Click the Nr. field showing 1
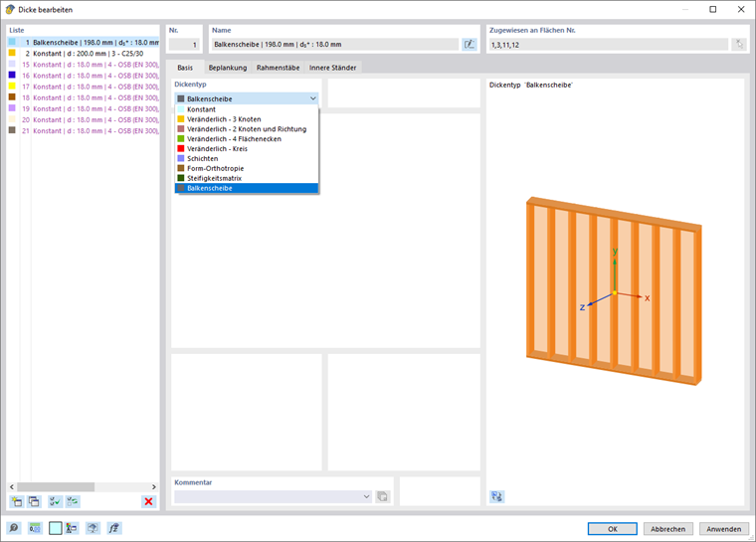 tap(184, 45)
